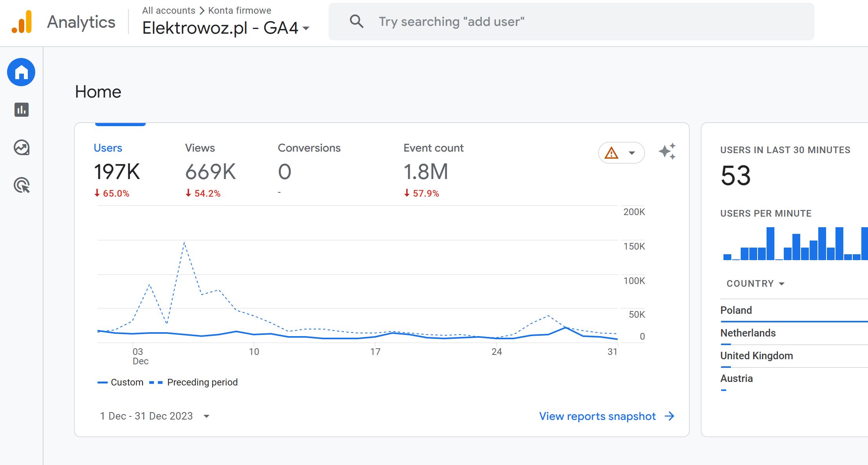Click the 53 users in last 30 minutes value

pyautogui.click(x=736, y=176)
